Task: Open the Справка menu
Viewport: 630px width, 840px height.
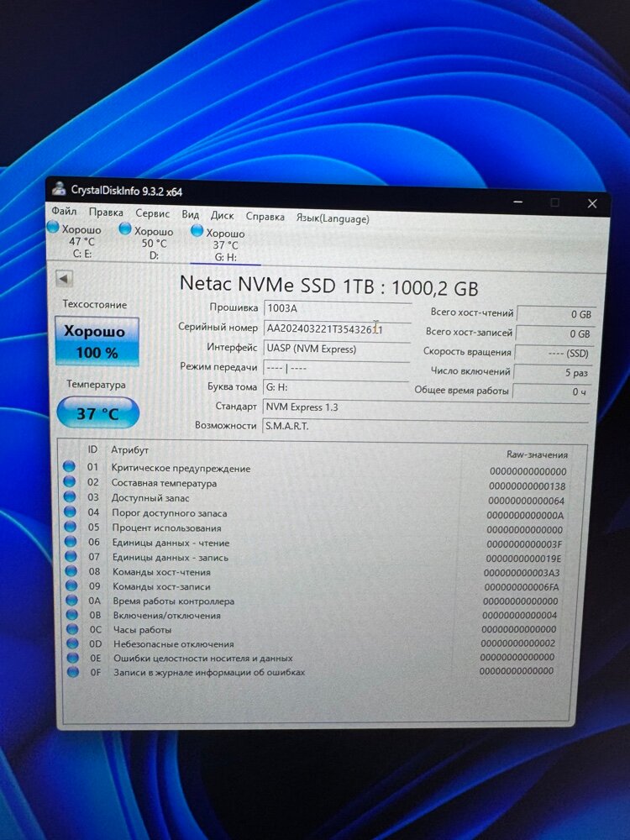Action: pyautogui.click(x=265, y=217)
